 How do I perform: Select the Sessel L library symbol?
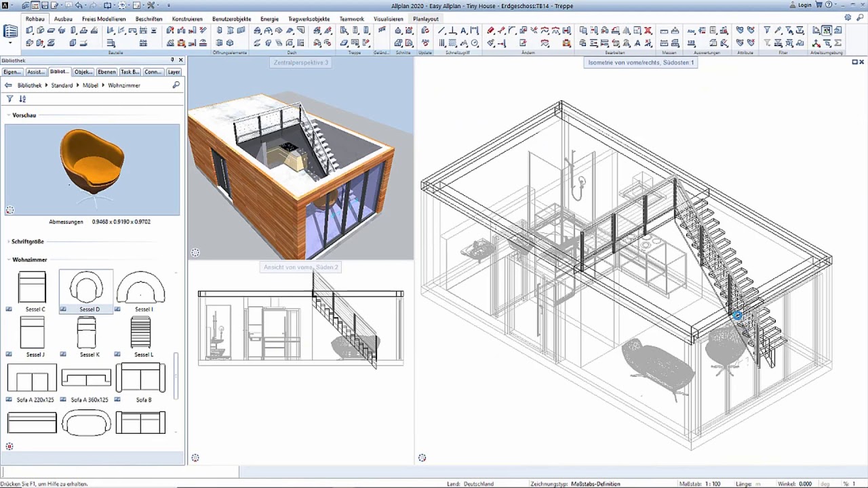pyautogui.click(x=140, y=338)
